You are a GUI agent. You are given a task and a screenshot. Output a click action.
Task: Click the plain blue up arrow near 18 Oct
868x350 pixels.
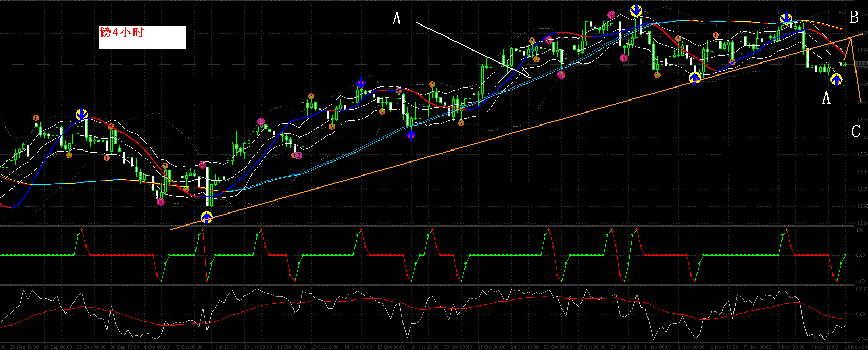click(411, 135)
